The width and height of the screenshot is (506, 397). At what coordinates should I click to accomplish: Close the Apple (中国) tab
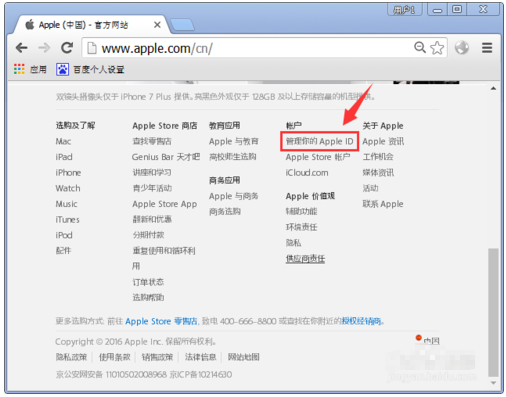157,25
